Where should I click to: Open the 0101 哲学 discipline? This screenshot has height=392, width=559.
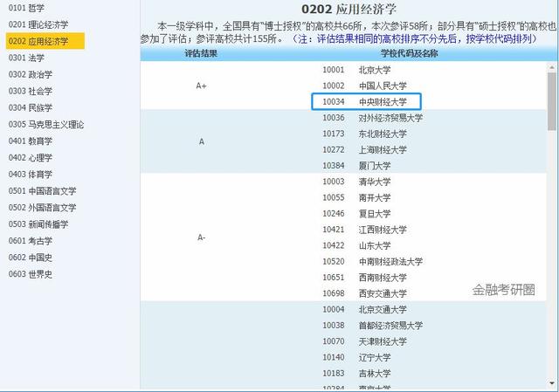point(26,8)
